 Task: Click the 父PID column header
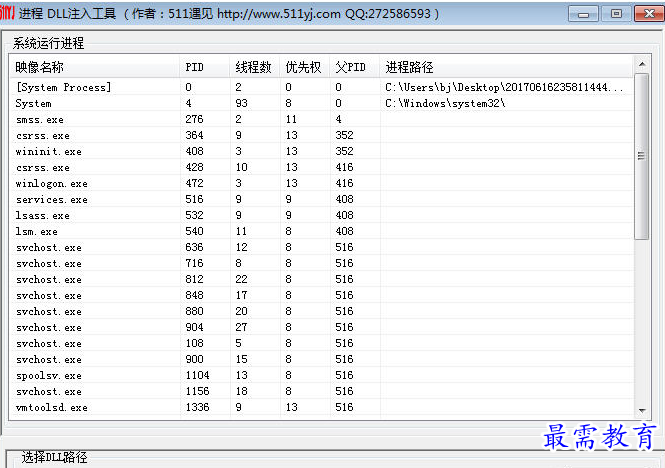point(351,67)
